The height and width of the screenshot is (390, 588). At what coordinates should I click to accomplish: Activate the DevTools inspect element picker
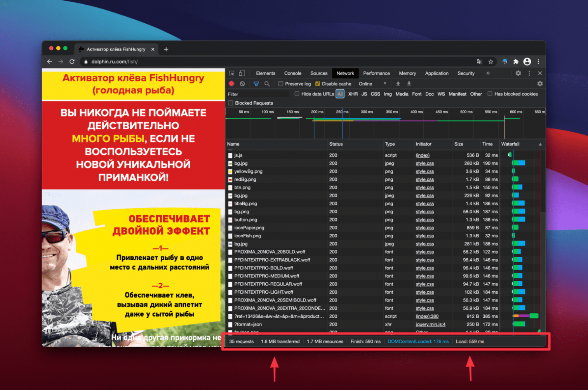[x=232, y=73]
